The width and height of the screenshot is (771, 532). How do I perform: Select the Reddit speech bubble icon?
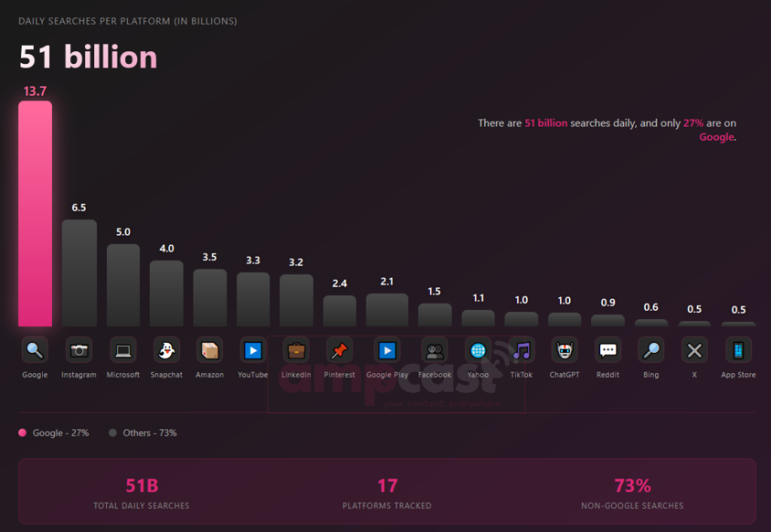tap(608, 350)
